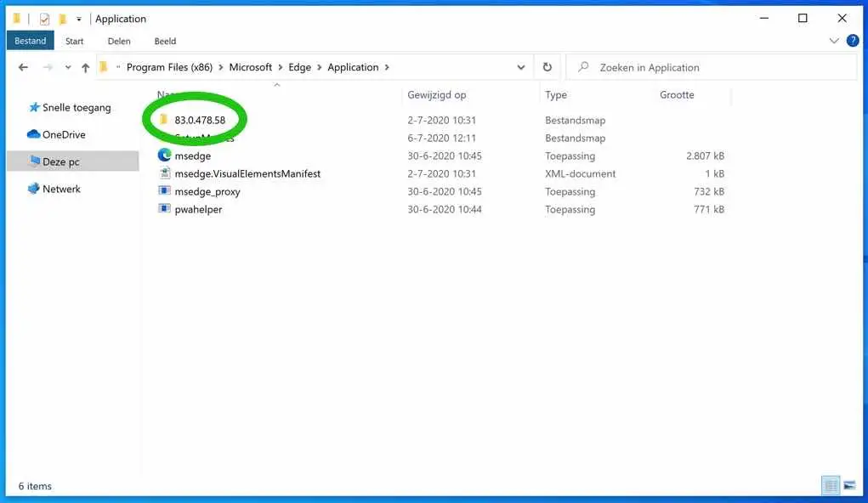Select msedge_proxy file name
This screenshot has width=868, height=503.
[x=207, y=191]
